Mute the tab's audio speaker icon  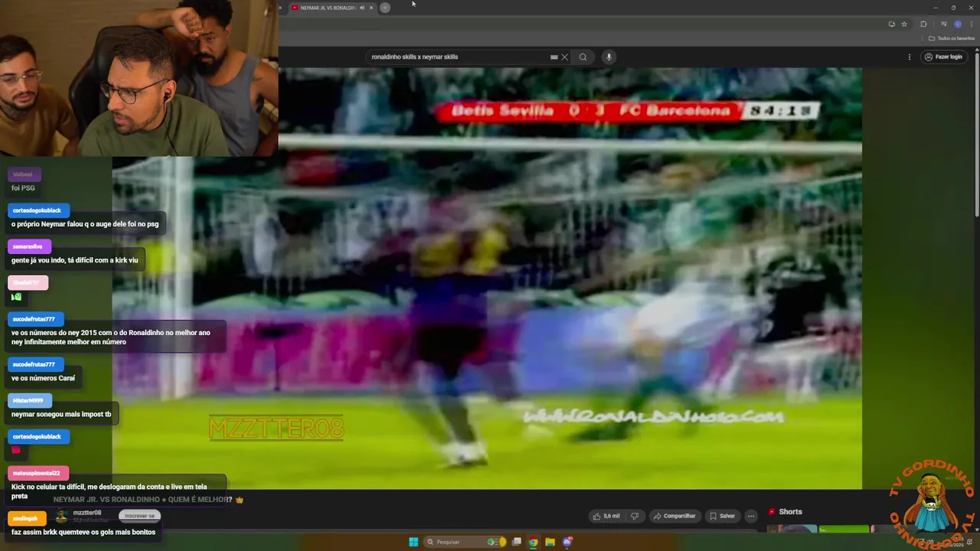click(x=362, y=8)
